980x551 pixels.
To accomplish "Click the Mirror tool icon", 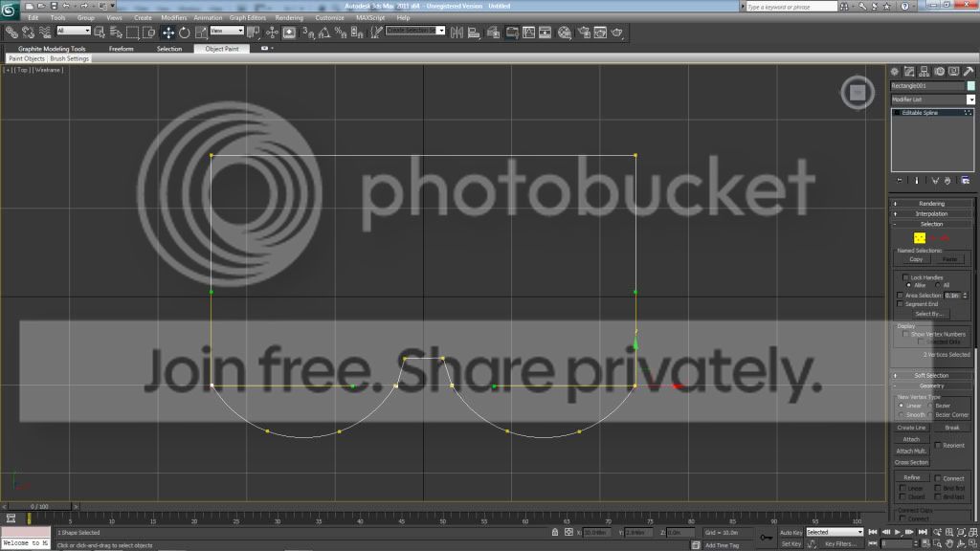I will [457, 33].
